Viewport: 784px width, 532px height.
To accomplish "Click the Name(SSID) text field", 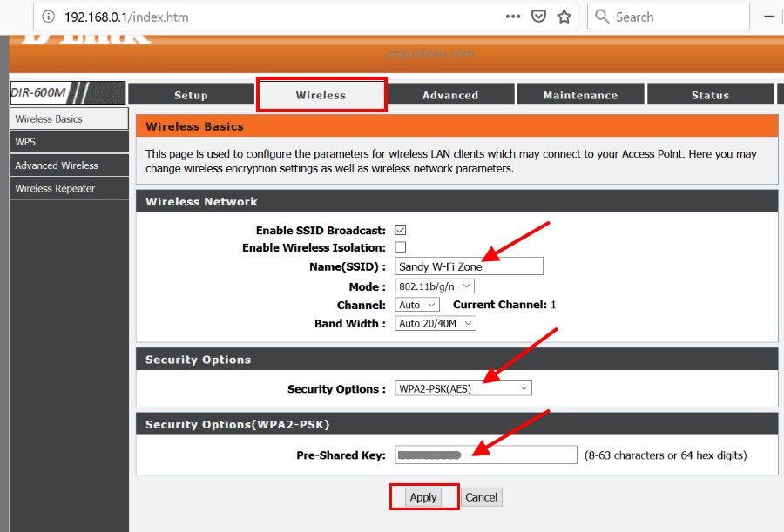I will (x=469, y=266).
